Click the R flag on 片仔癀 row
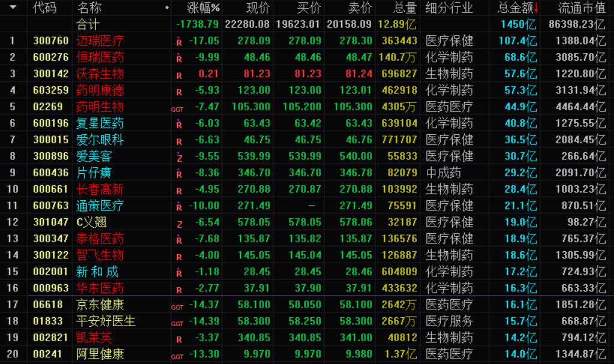The image size is (614, 364). (x=179, y=173)
